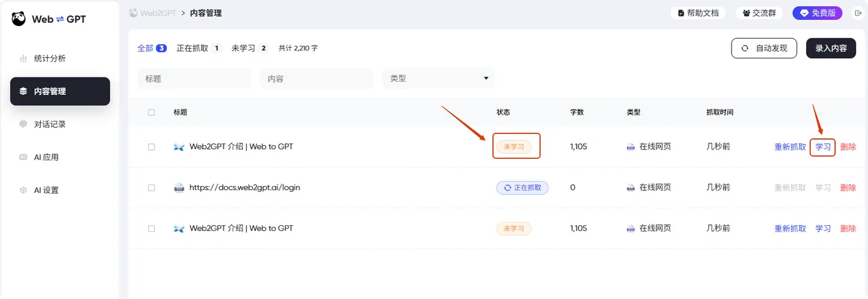The image size is (868, 299).
Task: Click the 对话记录 chat bubble icon
Action: click(x=23, y=124)
